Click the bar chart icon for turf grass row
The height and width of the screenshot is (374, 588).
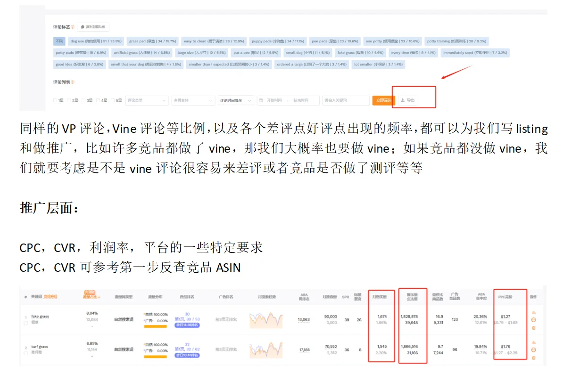(533, 342)
